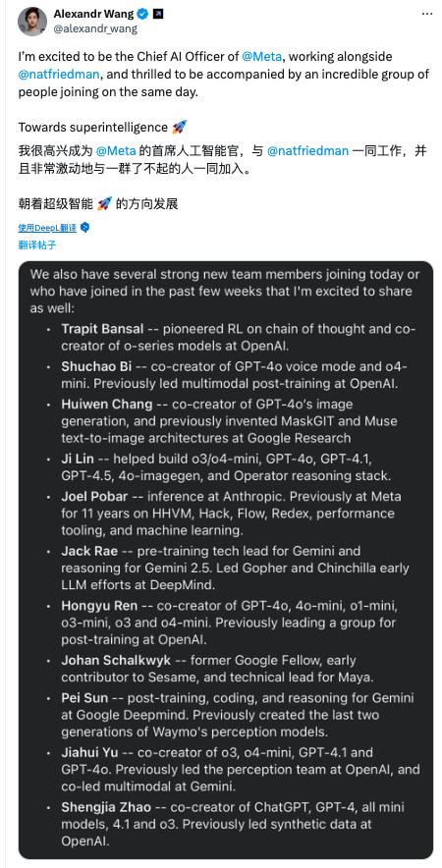Click the blue verified badge
This screenshot has height=868, width=442.
coord(142,14)
